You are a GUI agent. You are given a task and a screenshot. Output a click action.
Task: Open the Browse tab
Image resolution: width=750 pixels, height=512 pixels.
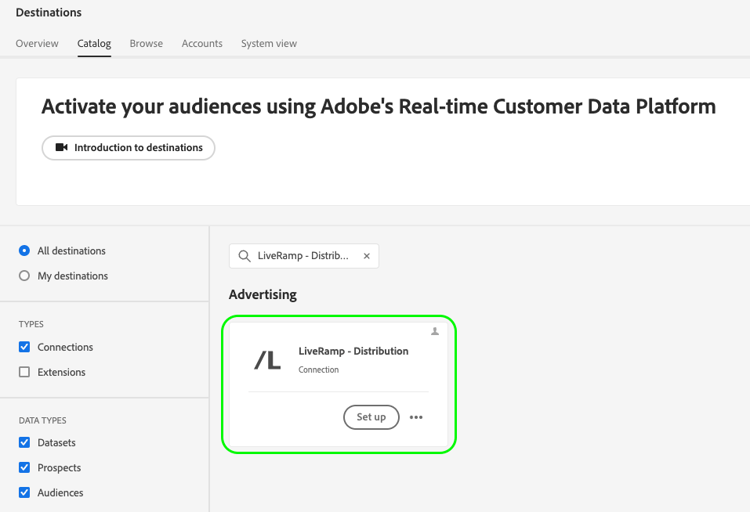point(146,44)
